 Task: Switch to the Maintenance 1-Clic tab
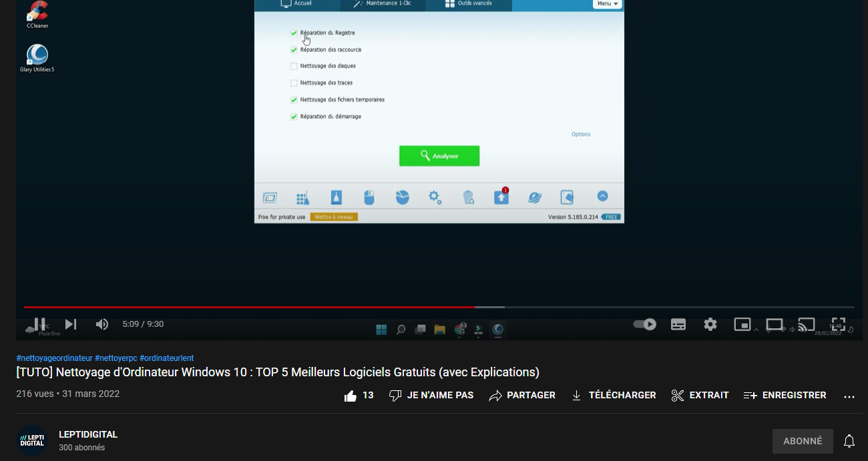coord(383,4)
